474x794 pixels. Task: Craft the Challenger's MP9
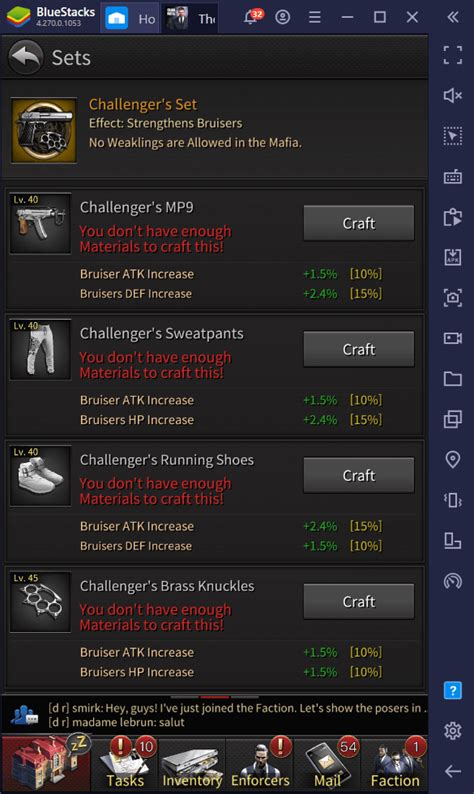(359, 223)
